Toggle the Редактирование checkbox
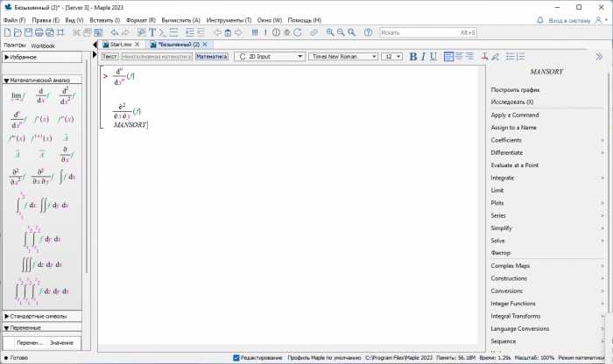The height and width of the screenshot is (364, 613). (x=236, y=358)
